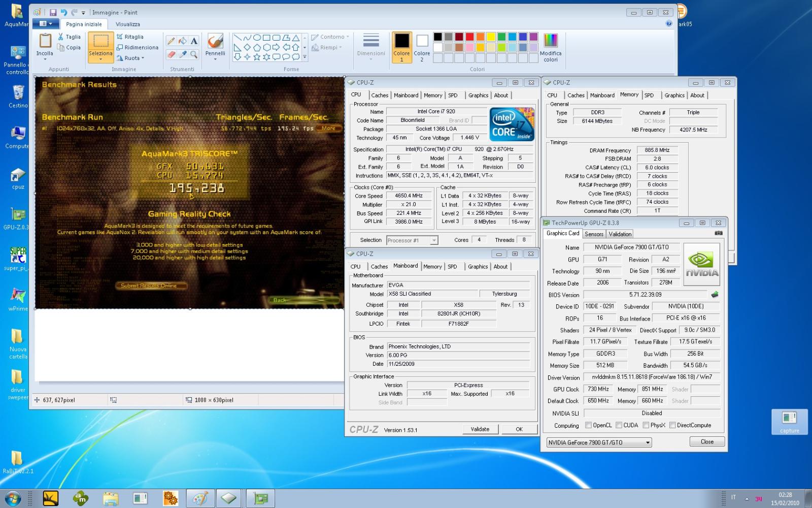Toggle the PhysX checkbox in GPU-Z
The width and height of the screenshot is (812, 508).
(646, 425)
